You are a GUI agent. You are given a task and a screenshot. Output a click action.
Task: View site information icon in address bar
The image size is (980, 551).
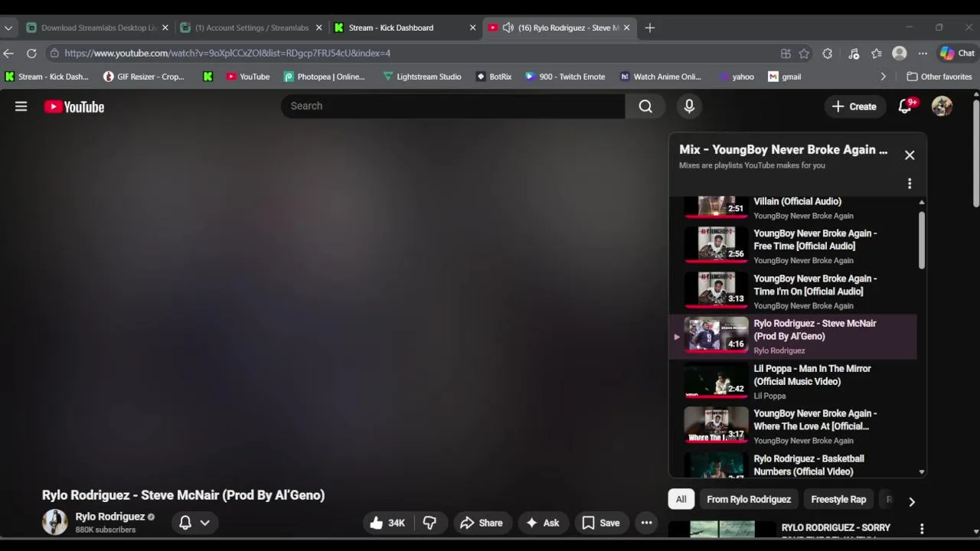coord(54,53)
